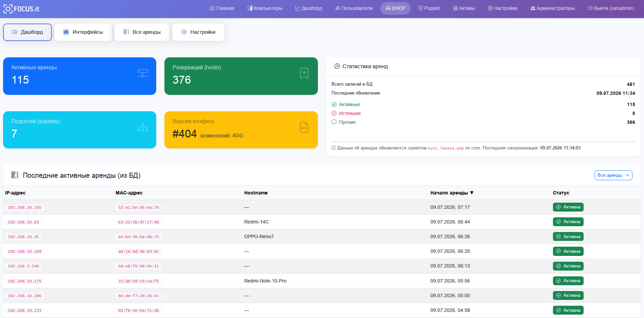Sort by Начало аренды column header
Image resolution: width=644 pixels, height=318 pixels.
(x=452, y=193)
